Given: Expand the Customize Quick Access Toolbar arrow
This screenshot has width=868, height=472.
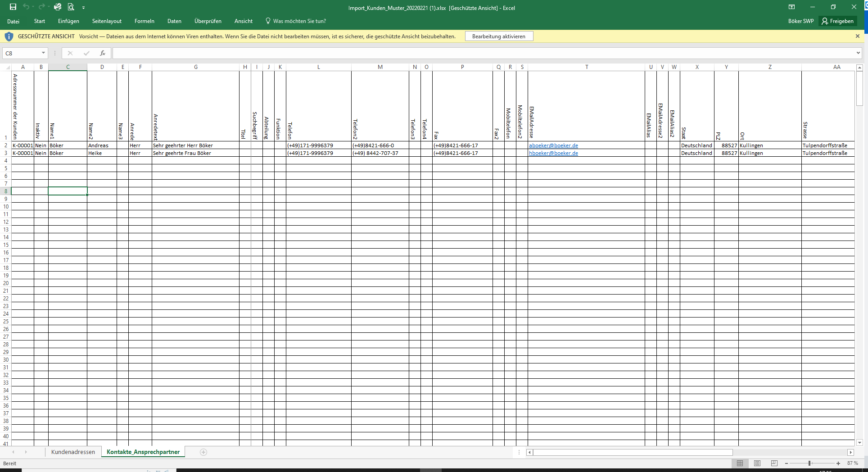Looking at the screenshot, I should pos(84,8).
